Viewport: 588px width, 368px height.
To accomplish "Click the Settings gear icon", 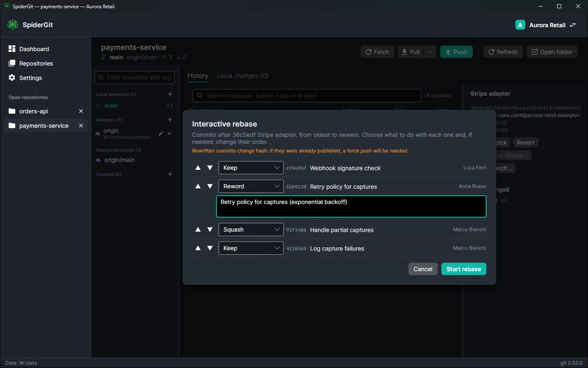I will (12, 78).
